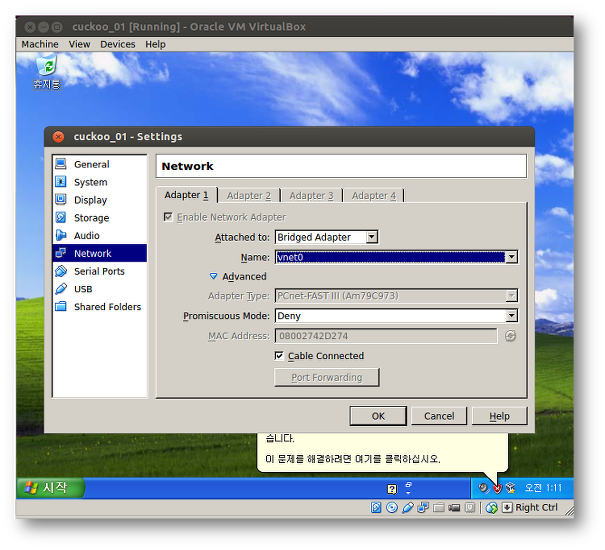Click the guest tray volume speaker icon
605x550 pixels.
[x=483, y=488]
